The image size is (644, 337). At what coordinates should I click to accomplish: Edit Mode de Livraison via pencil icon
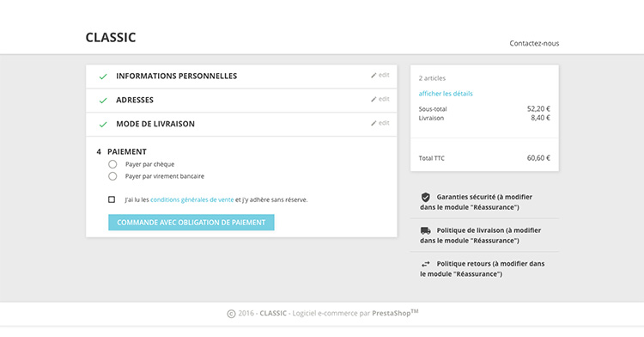[374, 123]
